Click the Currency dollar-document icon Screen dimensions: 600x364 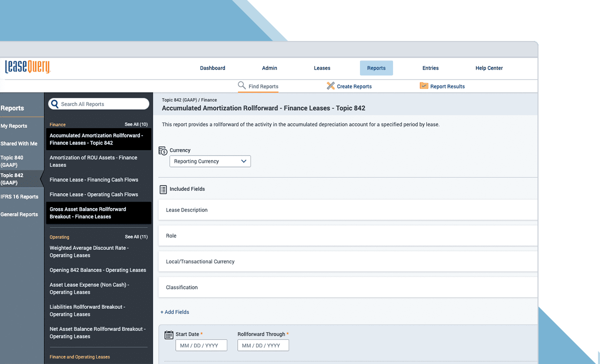tap(162, 150)
